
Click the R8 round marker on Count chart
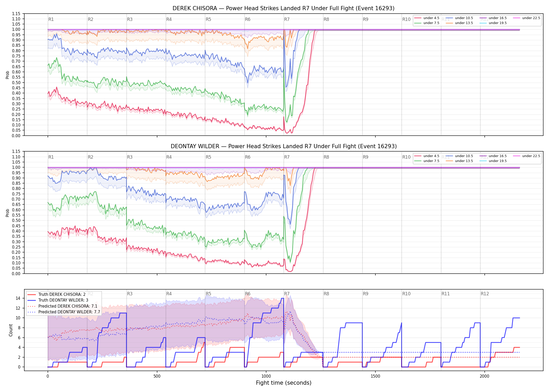[326, 294]
